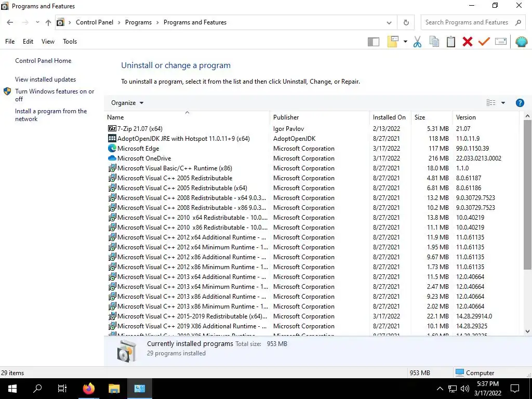Click the red X Delete toolbar icon
The width and height of the screenshot is (532, 399).
click(468, 42)
